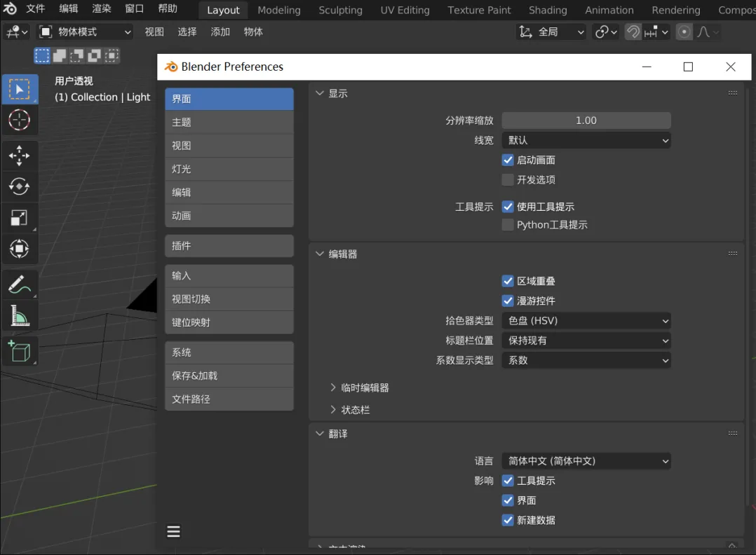The width and height of the screenshot is (756, 555).
Task: Select the Measure tool
Action: coord(19,316)
